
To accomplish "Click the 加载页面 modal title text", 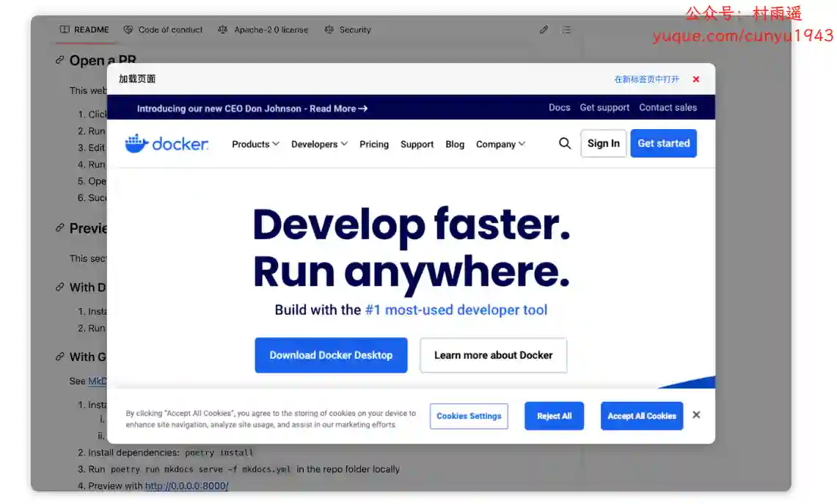I will (x=137, y=79).
